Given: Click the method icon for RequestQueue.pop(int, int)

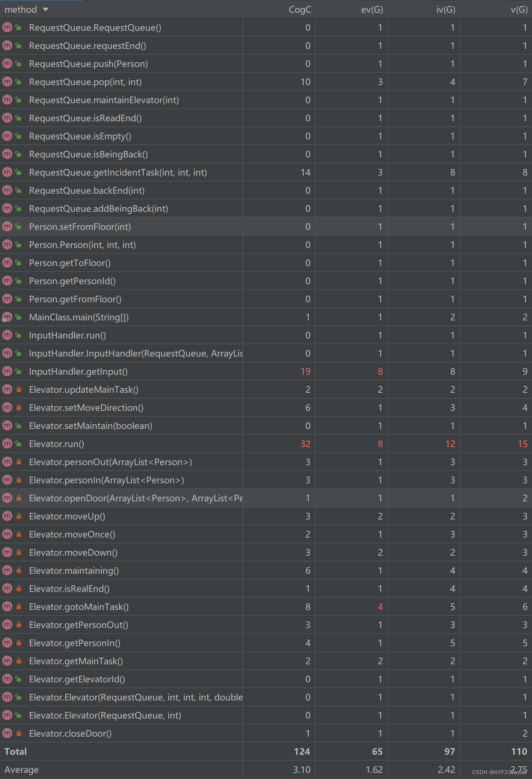Looking at the screenshot, I should [x=7, y=82].
